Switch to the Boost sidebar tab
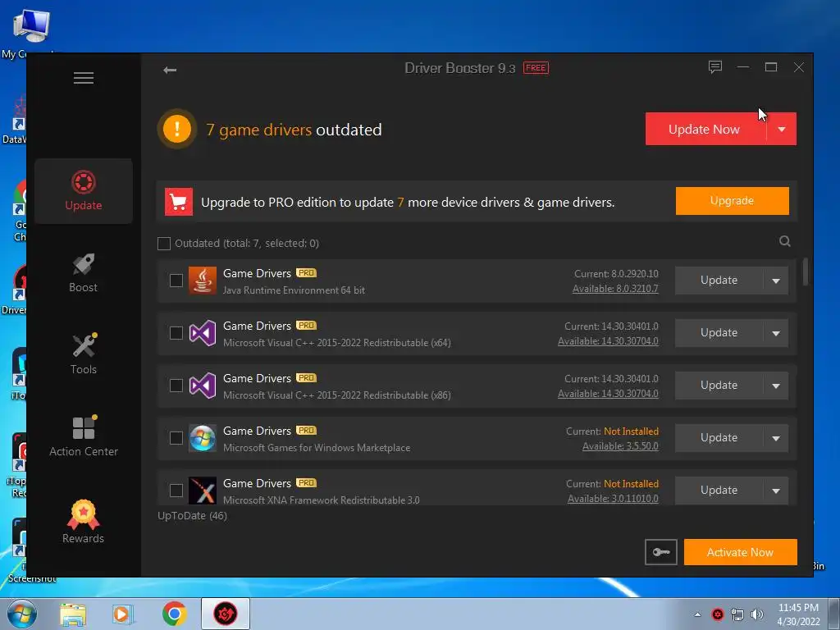This screenshot has width=840, height=630. 84,273
